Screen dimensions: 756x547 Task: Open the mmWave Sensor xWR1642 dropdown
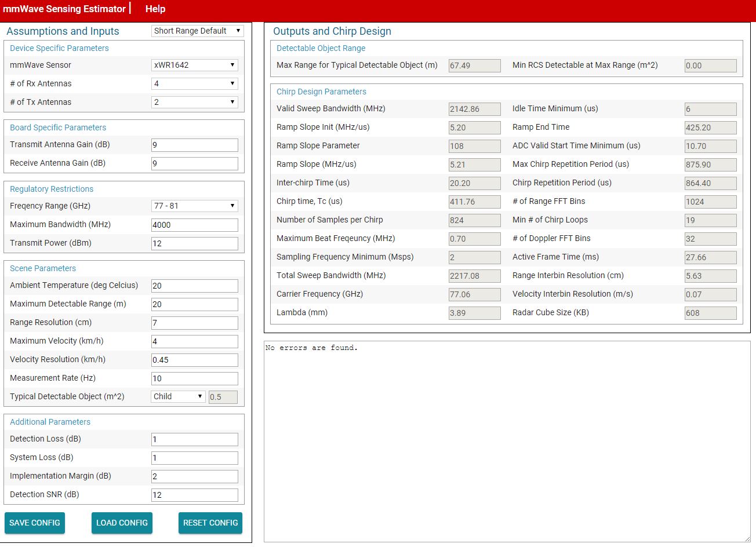point(195,65)
